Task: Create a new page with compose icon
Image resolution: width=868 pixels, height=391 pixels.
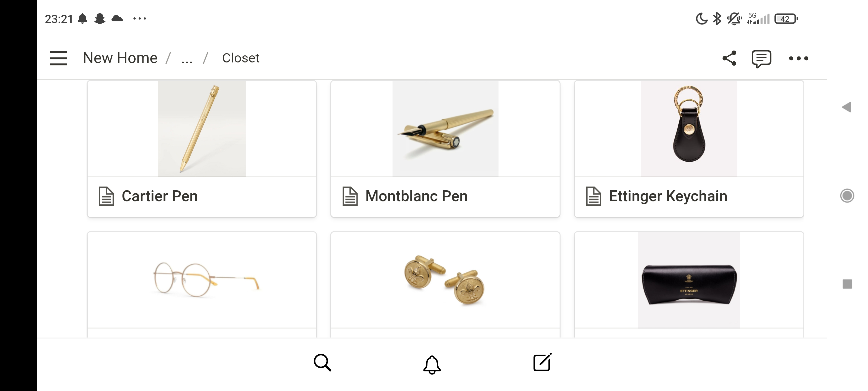Action: pos(542,362)
